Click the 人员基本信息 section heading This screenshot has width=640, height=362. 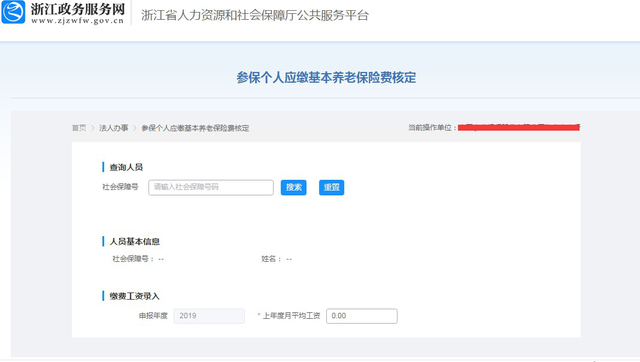pyautogui.click(x=135, y=242)
